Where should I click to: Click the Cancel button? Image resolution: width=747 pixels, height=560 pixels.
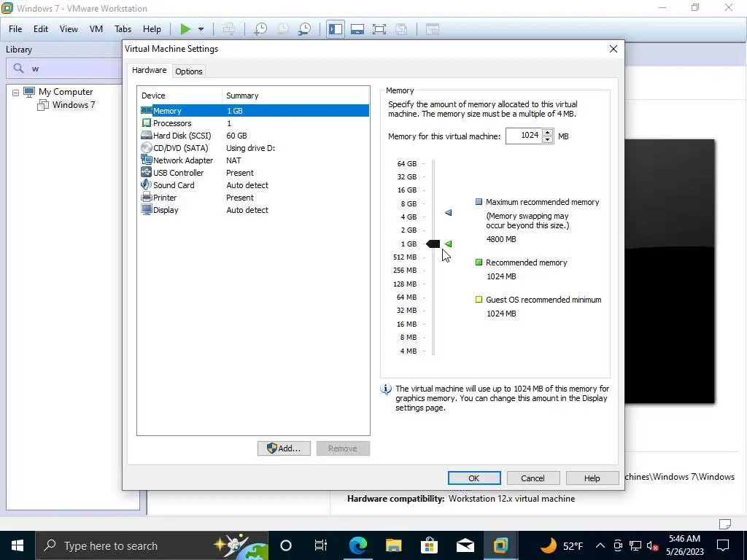(533, 478)
